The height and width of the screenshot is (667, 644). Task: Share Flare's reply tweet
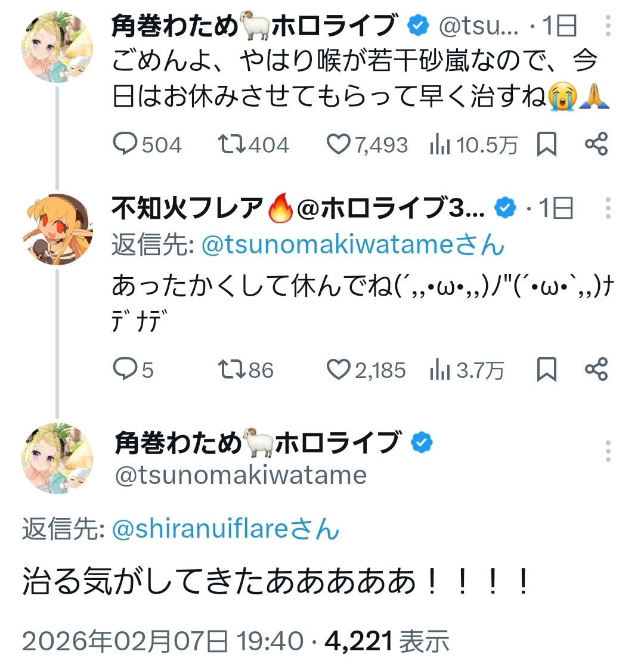tap(596, 370)
